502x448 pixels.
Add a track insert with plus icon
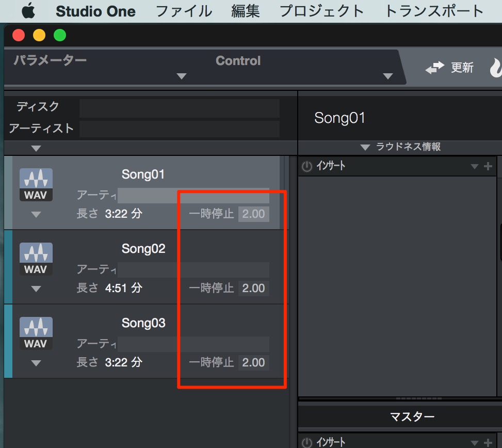[x=488, y=166]
